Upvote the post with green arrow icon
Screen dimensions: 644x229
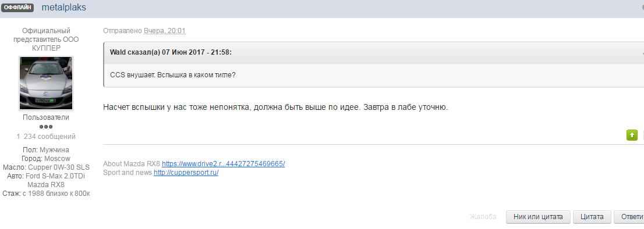(632, 135)
